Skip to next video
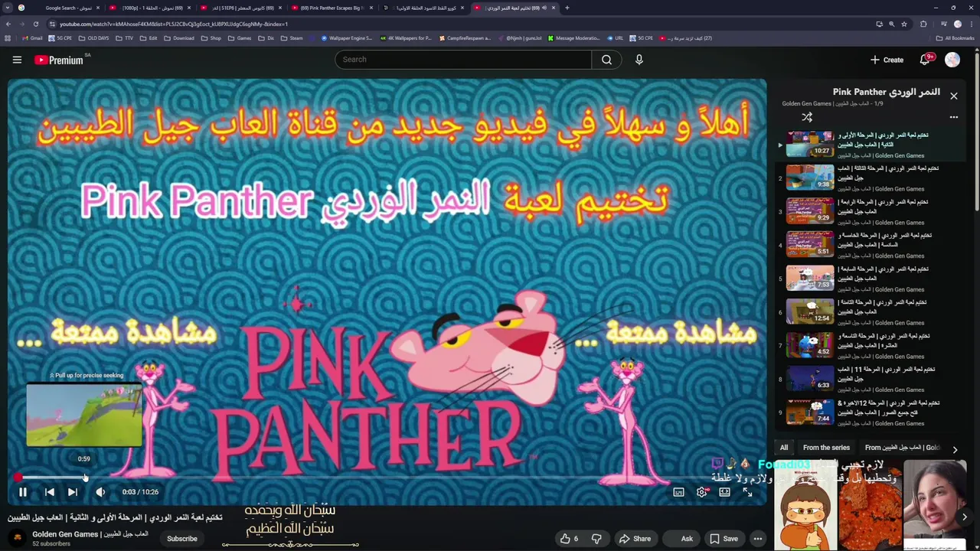Image resolution: width=980 pixels, height=551 pixels. (x=73, y=492)
